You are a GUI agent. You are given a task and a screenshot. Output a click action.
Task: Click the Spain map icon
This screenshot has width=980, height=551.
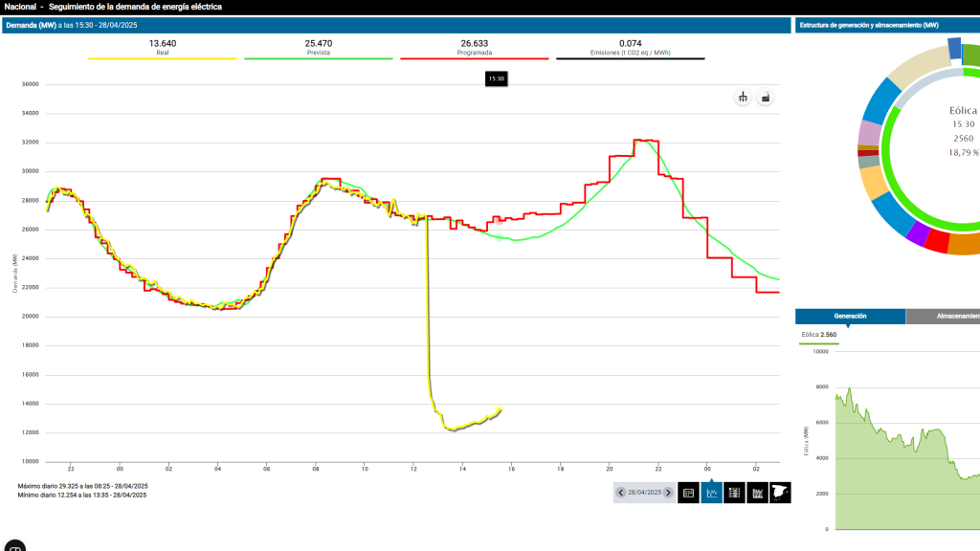(781, 493)
